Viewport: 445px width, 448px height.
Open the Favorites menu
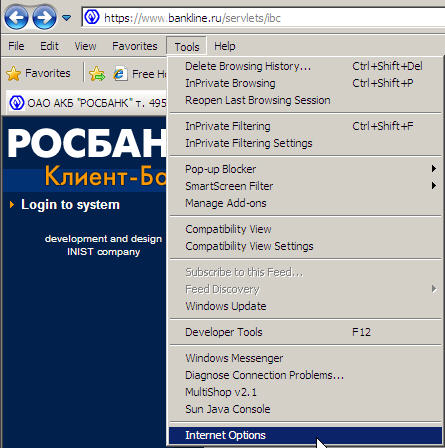point(135,46)
